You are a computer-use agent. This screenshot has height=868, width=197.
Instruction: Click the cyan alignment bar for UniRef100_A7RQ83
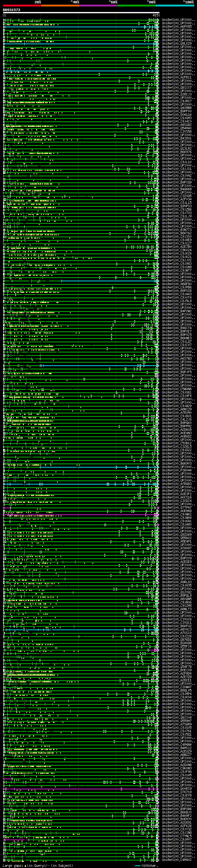click(x=81, y=484)
